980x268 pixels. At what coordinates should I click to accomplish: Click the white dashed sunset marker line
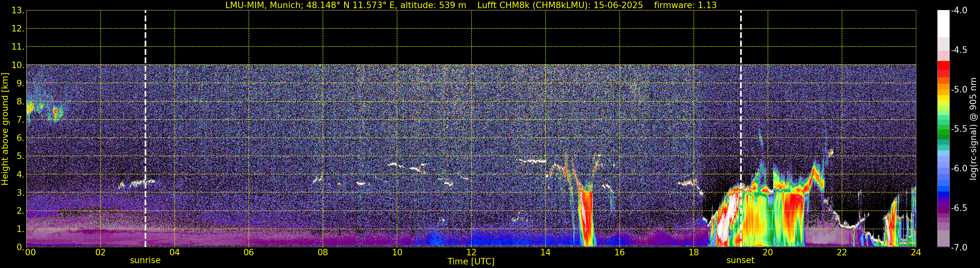pyautogui.click(x=741, y=129)
